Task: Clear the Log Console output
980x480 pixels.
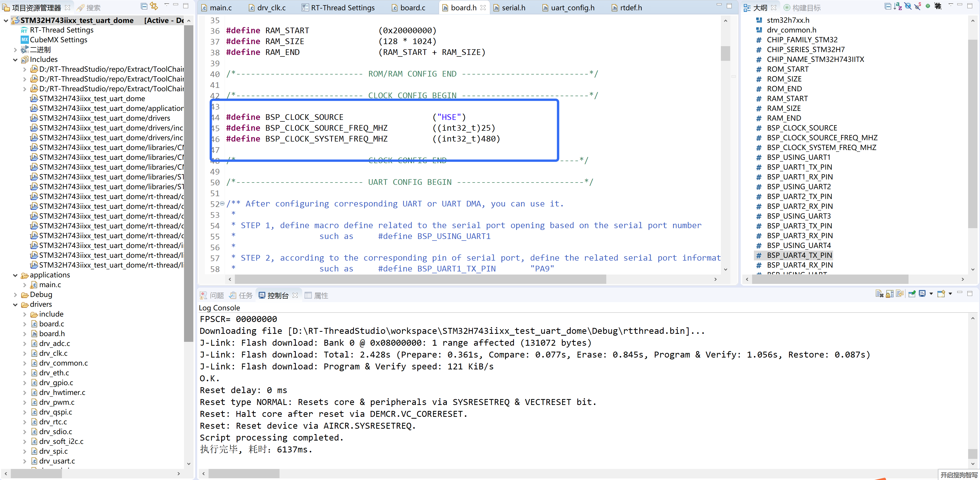Action: coord(879,294)
